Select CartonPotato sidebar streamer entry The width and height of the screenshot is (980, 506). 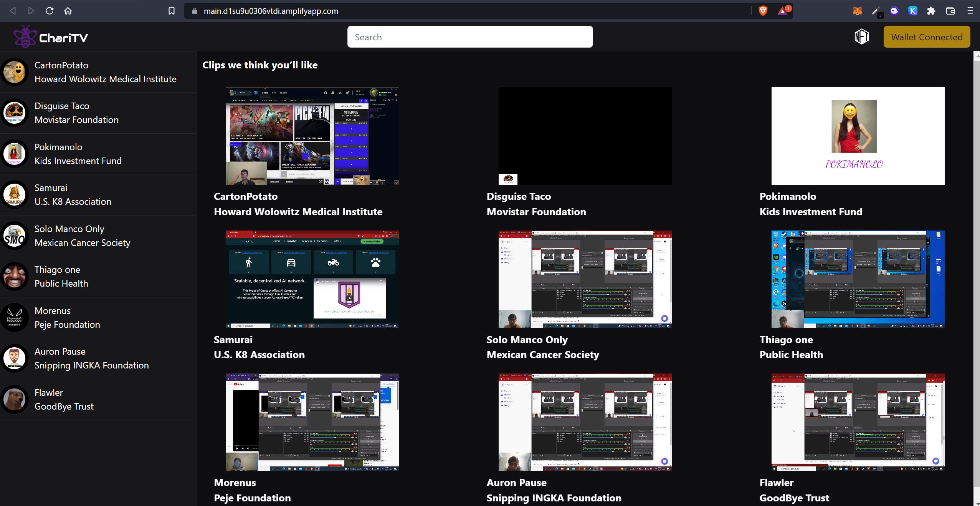(97, 71)
